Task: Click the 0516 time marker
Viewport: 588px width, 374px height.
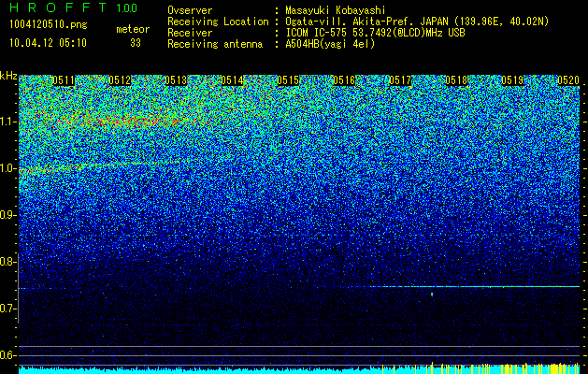Action: pos(344,80)
